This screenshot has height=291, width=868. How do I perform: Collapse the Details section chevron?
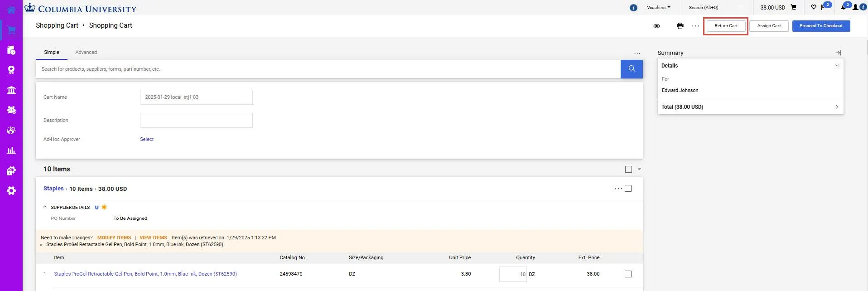coord(837,66)
